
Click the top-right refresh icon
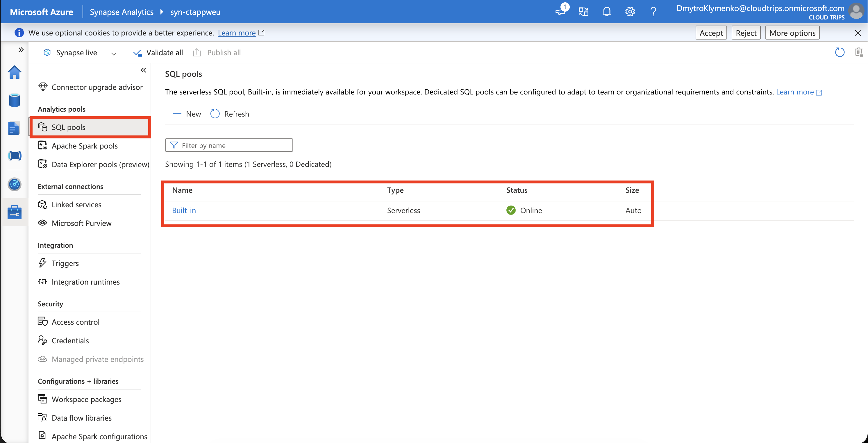tap(839, 52)
